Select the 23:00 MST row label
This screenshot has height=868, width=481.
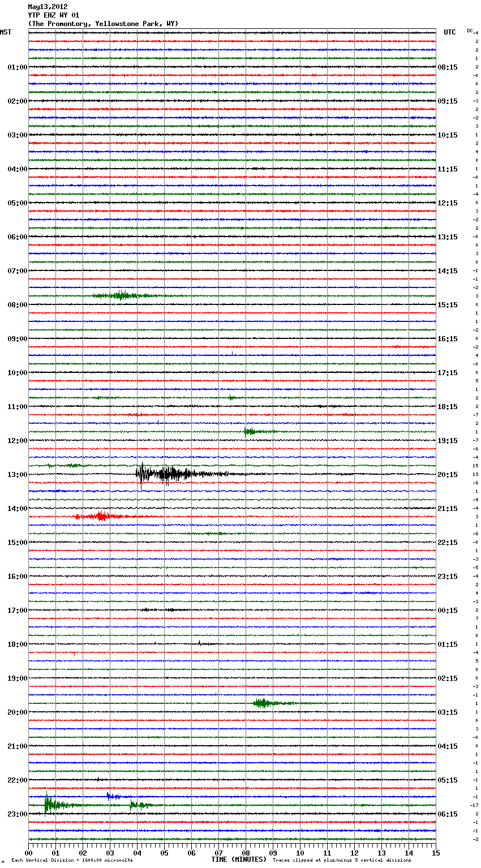tap(18, 814)
